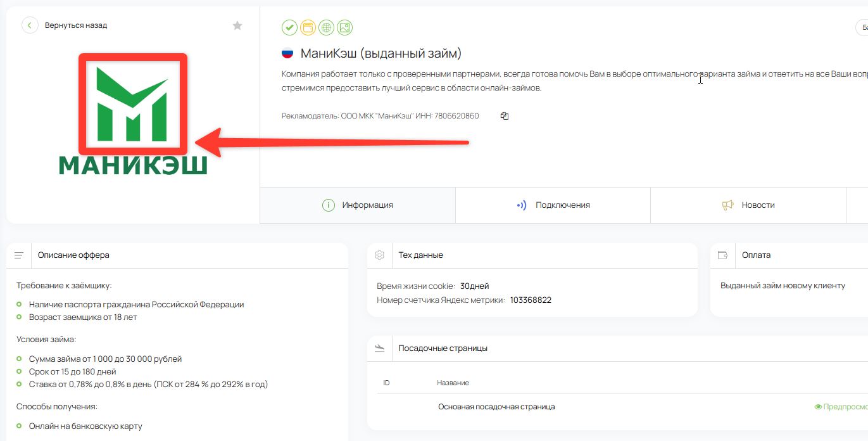Select the cookie lifetime value 30дней

click(475, 286)
